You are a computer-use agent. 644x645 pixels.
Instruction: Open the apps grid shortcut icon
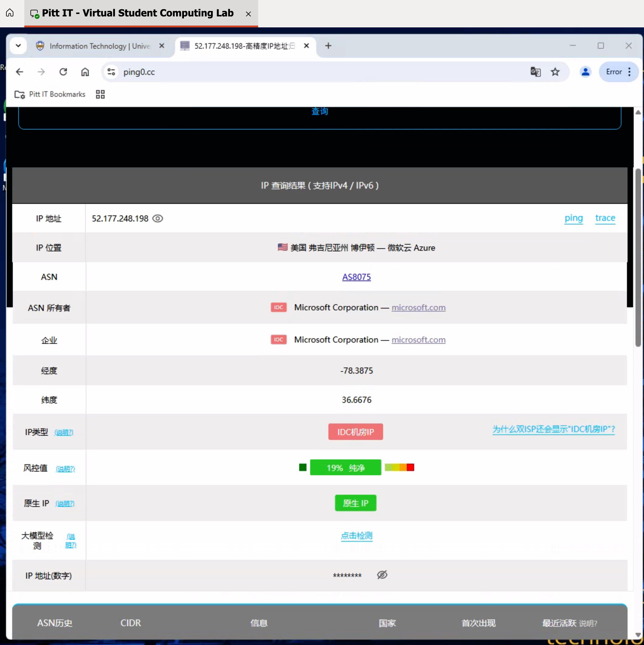100,95
